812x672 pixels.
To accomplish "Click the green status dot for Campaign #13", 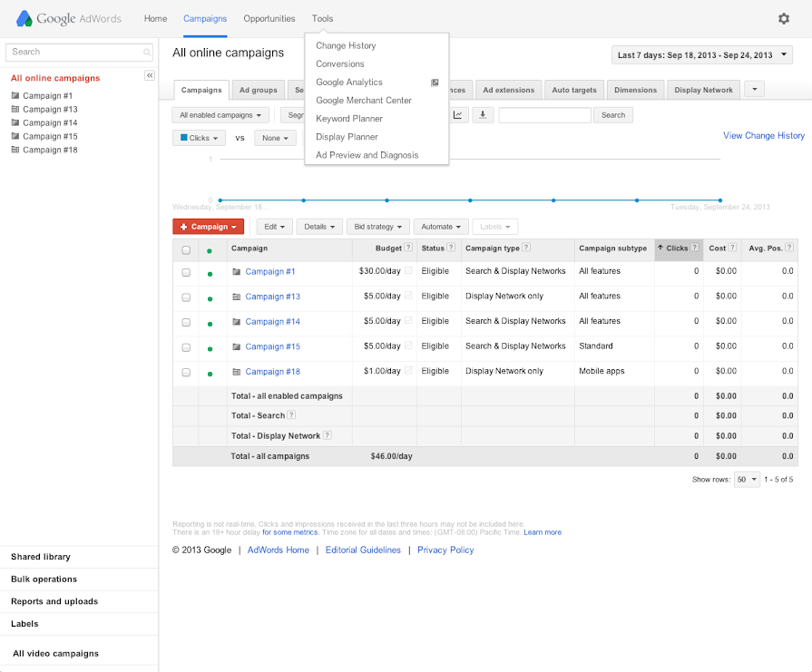I will click(210, 297).
